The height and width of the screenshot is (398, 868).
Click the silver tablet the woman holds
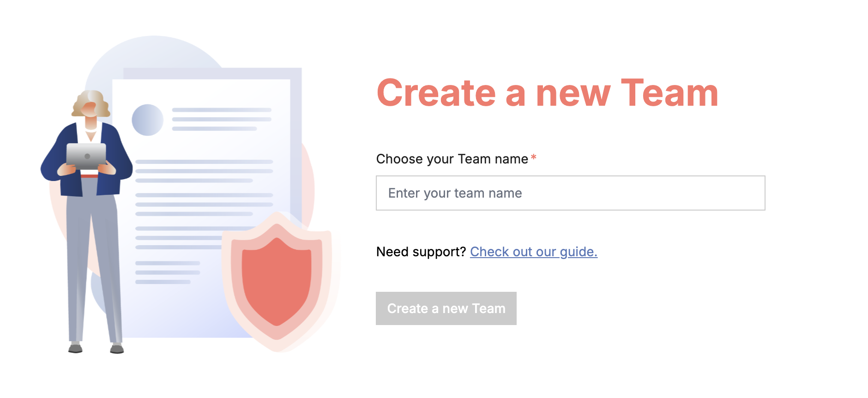coord(86,156)
